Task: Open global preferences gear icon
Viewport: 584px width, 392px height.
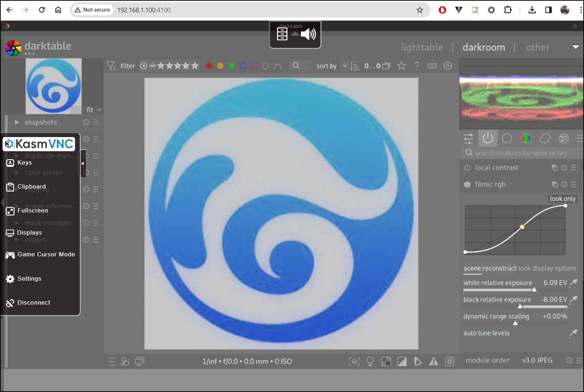Action: pos(448,66)
